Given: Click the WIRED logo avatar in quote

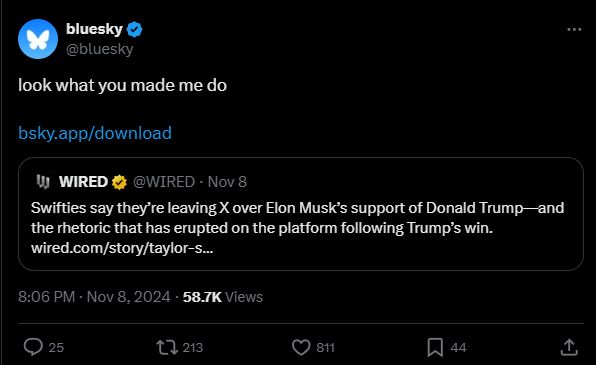Looking at the screenshot, I should click(43, 182).
